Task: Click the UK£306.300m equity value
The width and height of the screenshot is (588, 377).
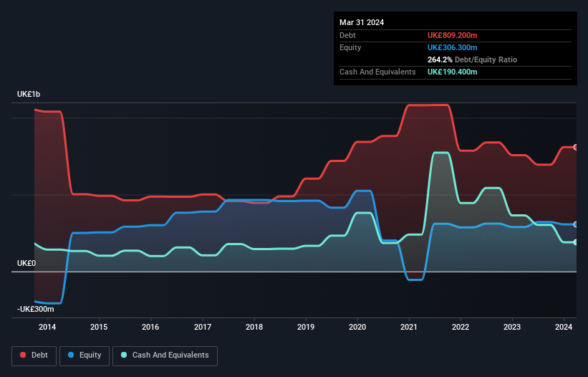Action: (x=452, y=47)
